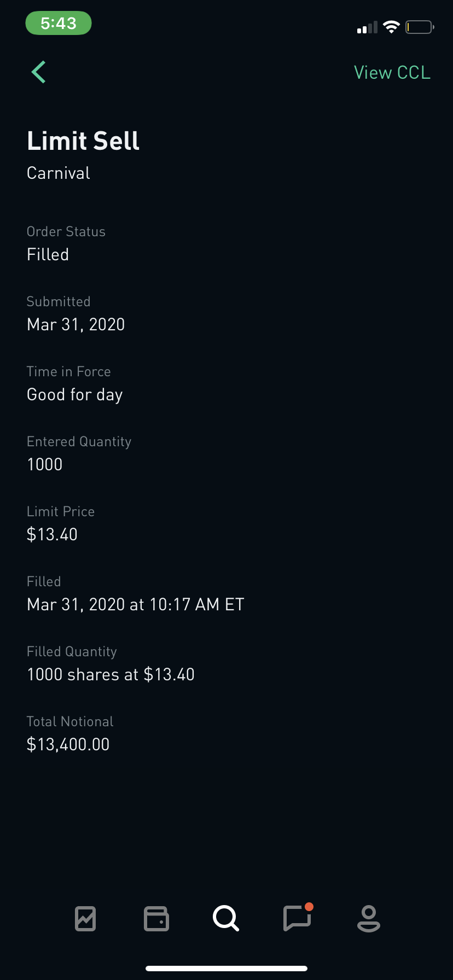Open the account profile tab icon

click(368, 918)
